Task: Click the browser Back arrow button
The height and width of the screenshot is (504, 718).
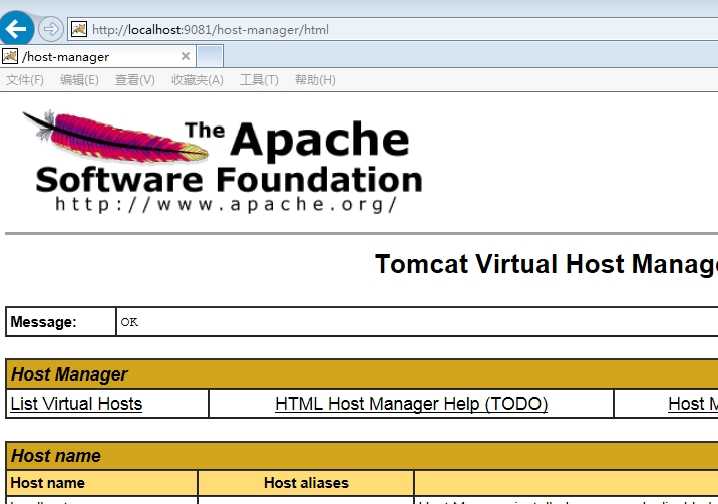Action: pyautogui.click(x=16, y=29)
